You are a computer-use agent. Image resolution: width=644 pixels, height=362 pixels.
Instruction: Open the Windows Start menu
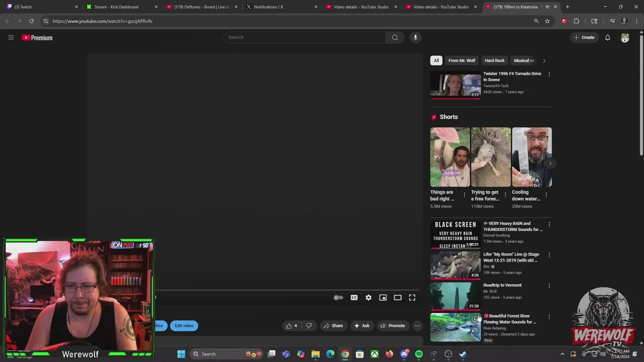[x=181, y=354]
